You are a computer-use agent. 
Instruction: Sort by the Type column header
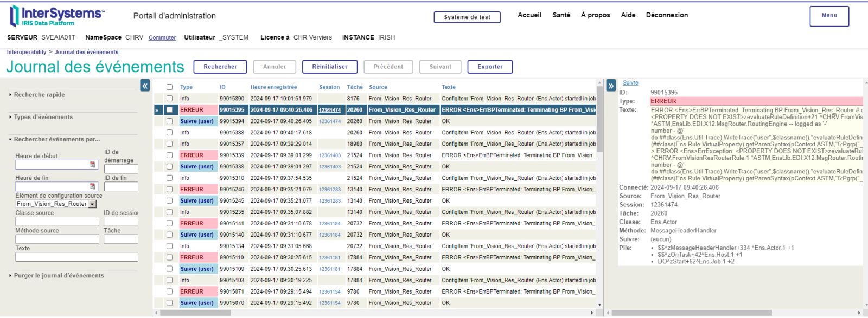[x=186, y=87]
